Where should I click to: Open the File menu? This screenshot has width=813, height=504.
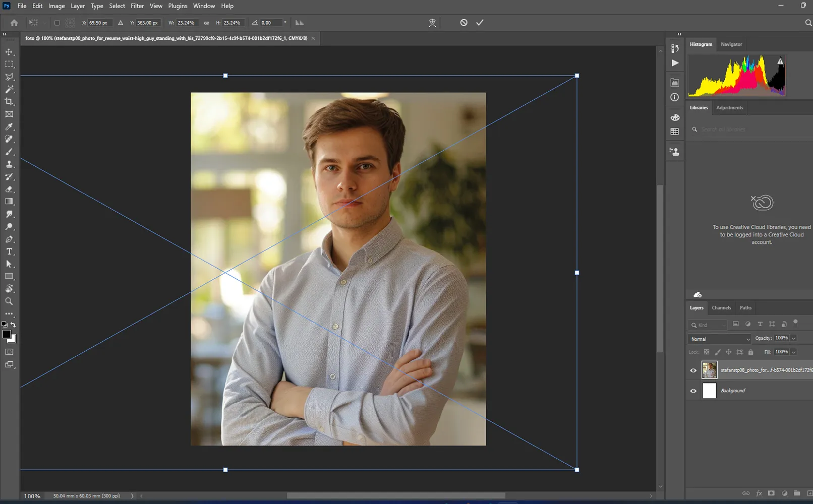(22, 6)
